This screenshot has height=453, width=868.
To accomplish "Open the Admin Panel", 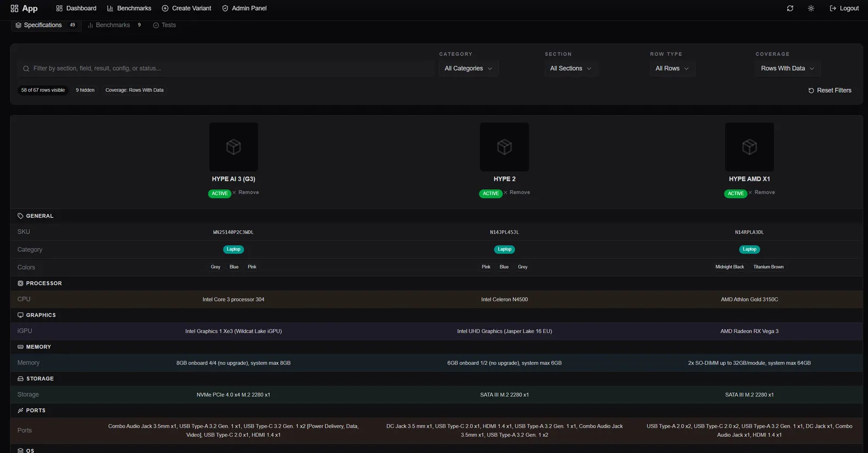I will point(244,8).
